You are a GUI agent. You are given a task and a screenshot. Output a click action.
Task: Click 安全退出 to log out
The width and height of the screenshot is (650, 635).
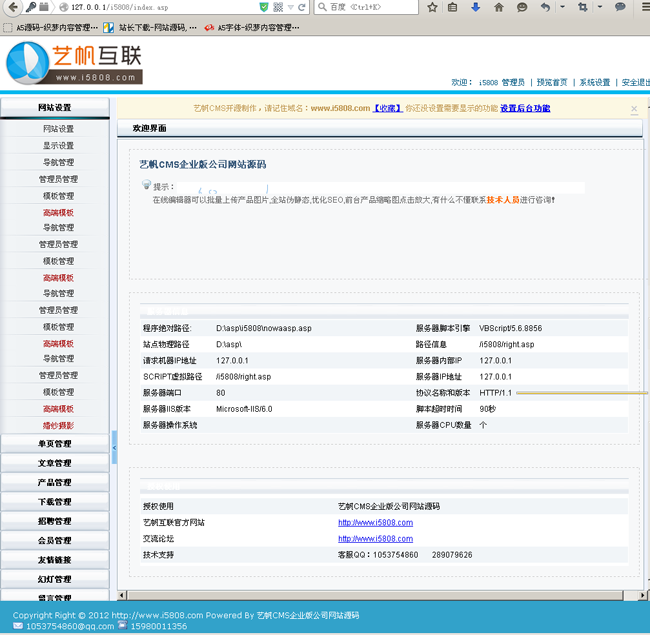pyautogui.click(x=635, y=82)
